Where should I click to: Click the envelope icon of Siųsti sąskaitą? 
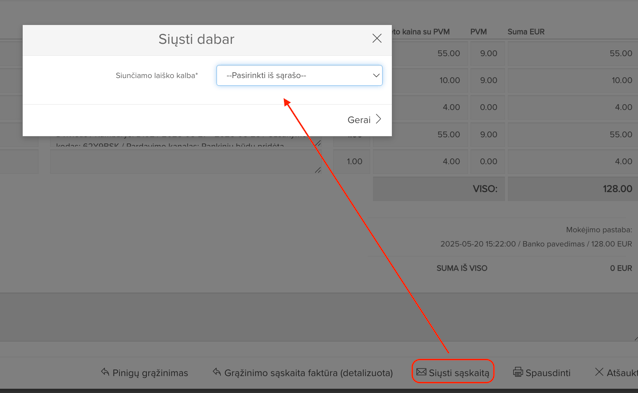click(x=421, y=372)
